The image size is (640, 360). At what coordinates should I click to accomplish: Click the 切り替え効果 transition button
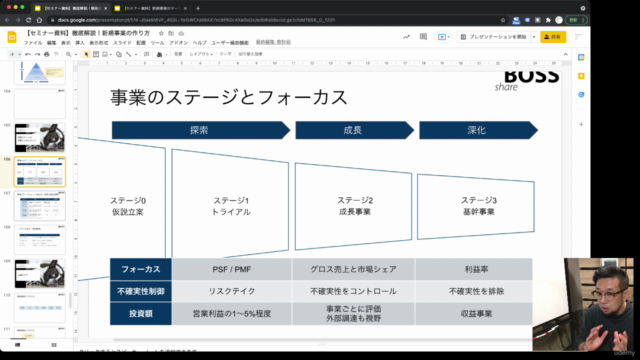[x=251, y=54]
